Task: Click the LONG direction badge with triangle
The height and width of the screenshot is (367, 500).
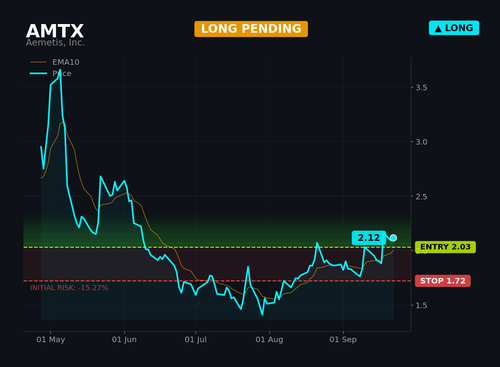Action: click(454, 28)
